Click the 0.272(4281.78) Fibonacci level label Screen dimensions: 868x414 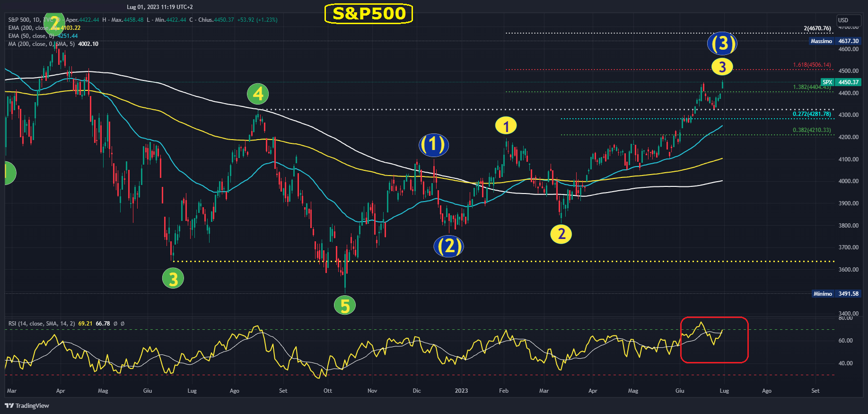point(812,114)
